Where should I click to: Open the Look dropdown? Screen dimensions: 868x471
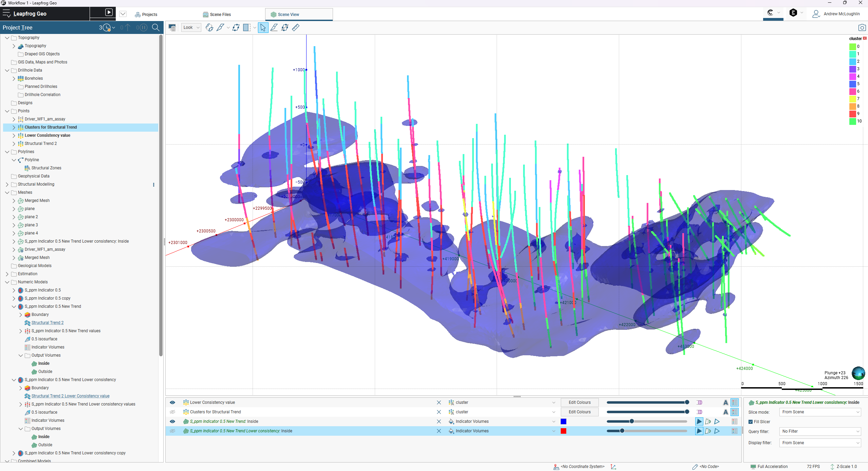click(x=191, y=28)
